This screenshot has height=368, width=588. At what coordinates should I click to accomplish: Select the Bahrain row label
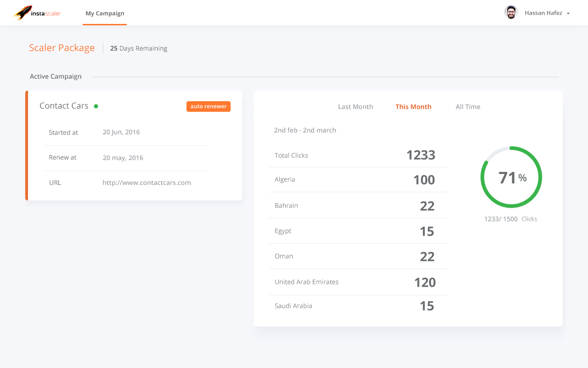point(286,206)
